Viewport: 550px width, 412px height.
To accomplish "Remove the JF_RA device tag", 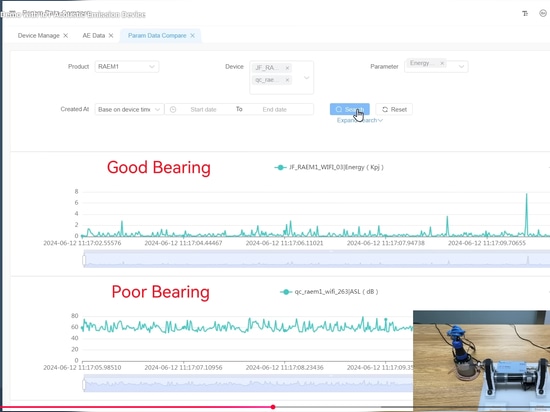I will 287,68.
